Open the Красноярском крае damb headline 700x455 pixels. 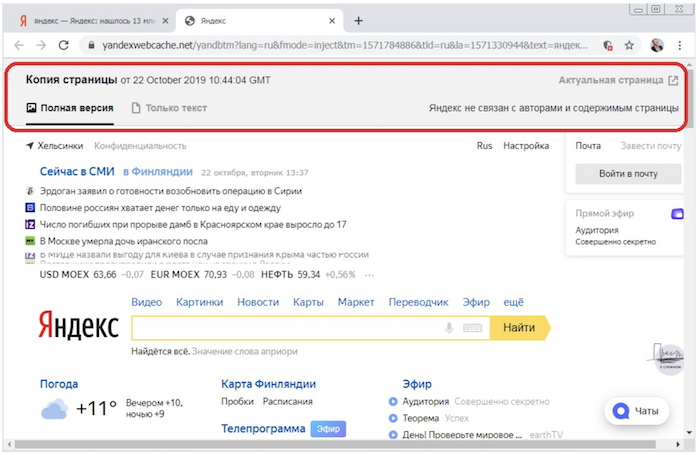[193, 224]
